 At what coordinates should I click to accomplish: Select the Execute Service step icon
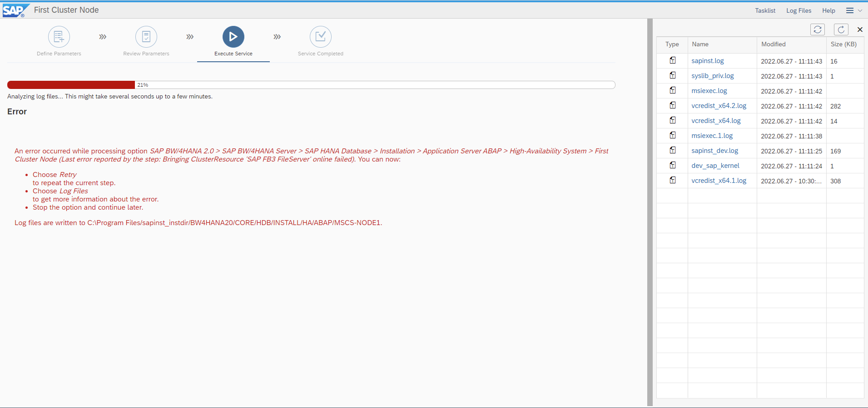pos(233,37)
